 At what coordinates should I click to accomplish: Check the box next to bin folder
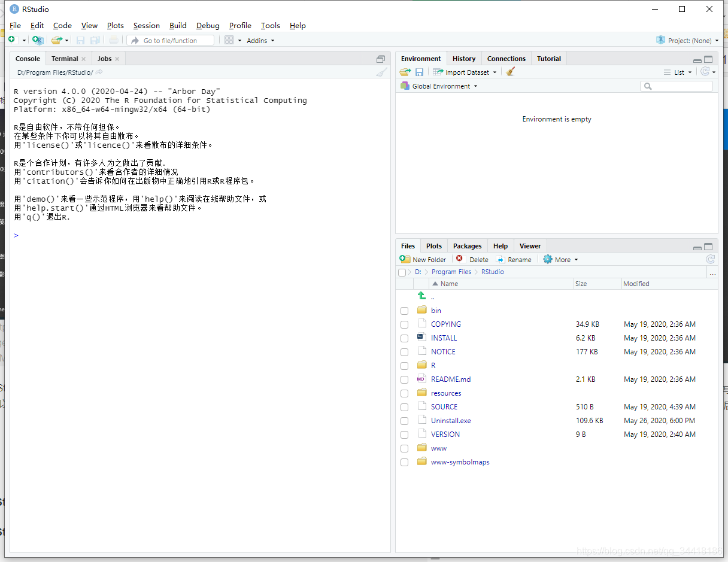pyautogui.click(x=405, y=311)
